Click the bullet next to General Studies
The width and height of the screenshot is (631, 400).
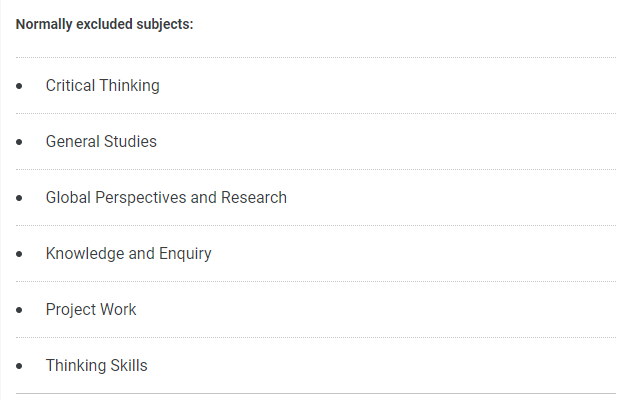pos(19,142)
